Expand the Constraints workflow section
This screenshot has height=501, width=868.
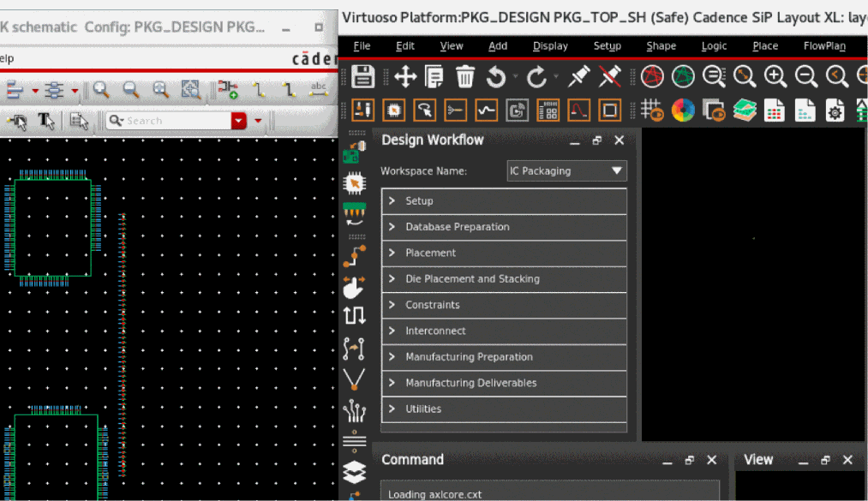[x=504, y=305]
